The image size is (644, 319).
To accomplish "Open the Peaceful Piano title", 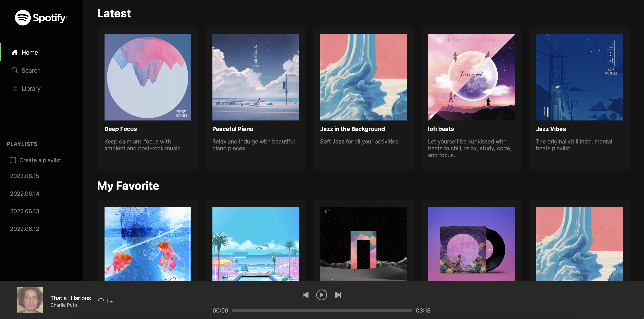I will (x=232, y=129).
